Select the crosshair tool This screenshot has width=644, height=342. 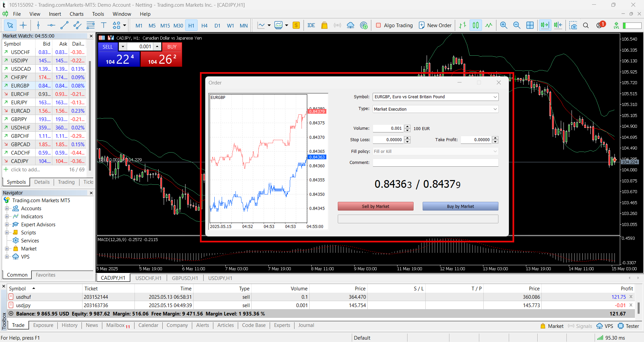coord(23,25)
